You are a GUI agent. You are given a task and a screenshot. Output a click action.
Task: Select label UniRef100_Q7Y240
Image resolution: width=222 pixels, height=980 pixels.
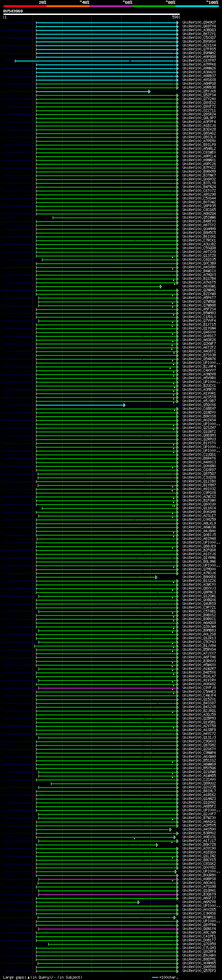(x=199, y=99)
